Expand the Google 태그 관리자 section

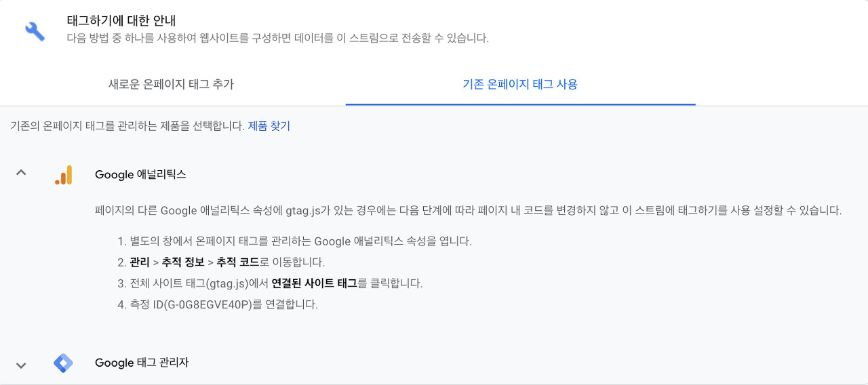pos(21,365)
